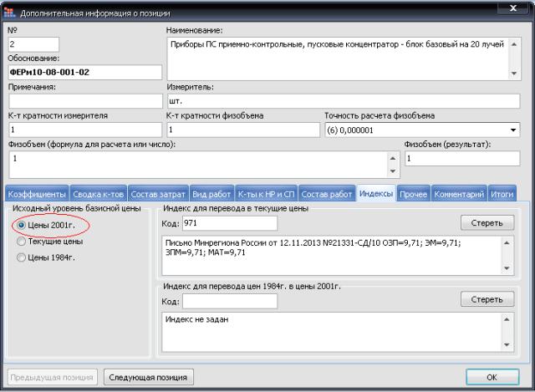535x392 pixels.
Task: Switch to the Сводка к-тов tab
Action: [x=99, y=194]
